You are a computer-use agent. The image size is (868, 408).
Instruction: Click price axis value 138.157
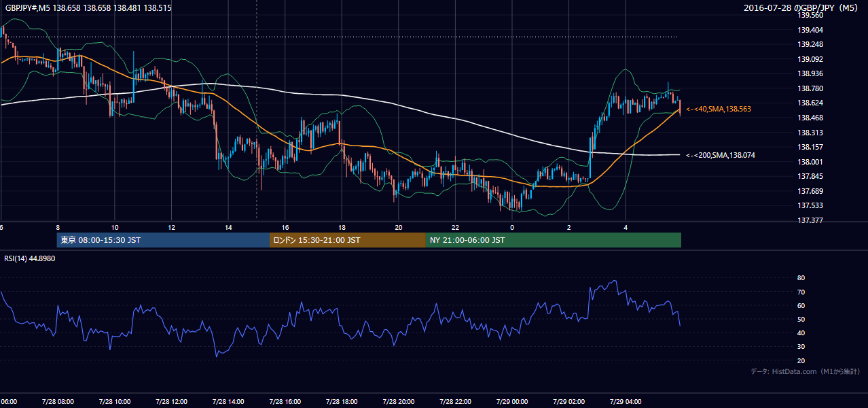point(810,147)
